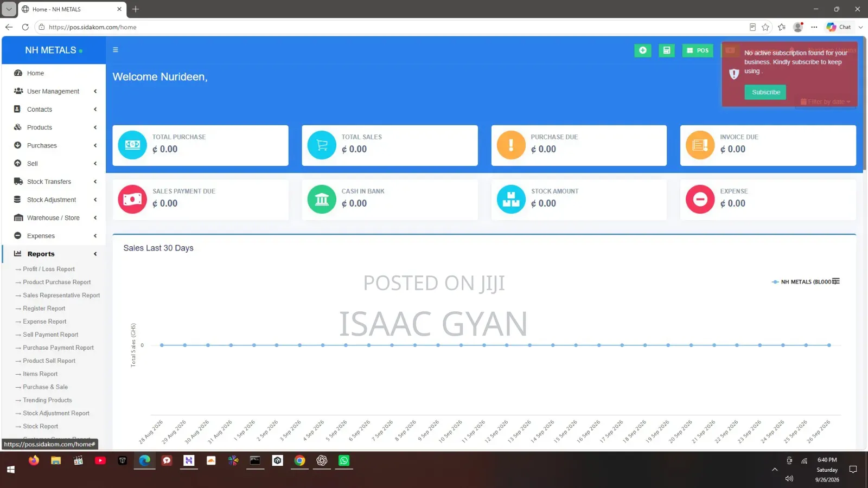Toggle the sidebar with the hamburger icon

tap(115, 50)
